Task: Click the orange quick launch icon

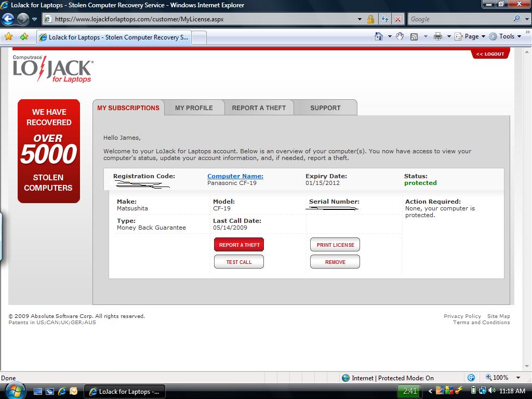Action: (x=74, y=392)
